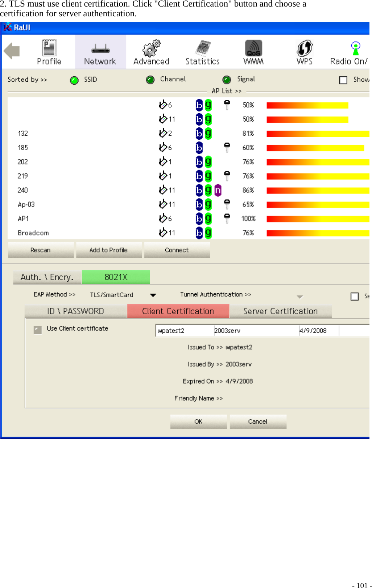Select the 185 network row
The width and height of the screenshot is (372, 588).
click(x=189, y=148)
